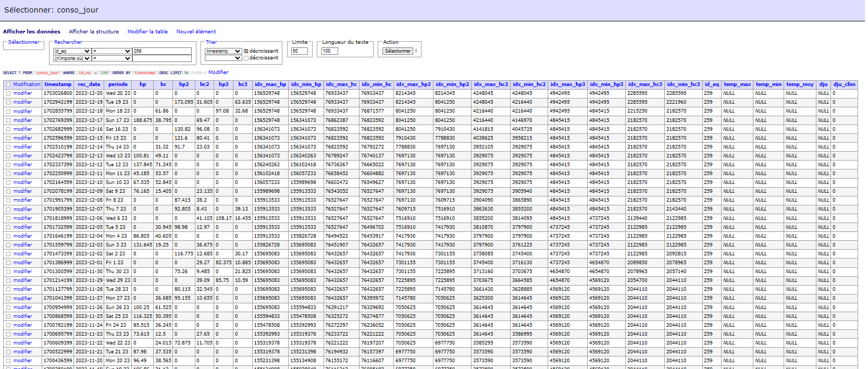The height and width of the screenshot is (369, 868).
Task: Sort by the idx_min_hc3 column header
Action: 684,84
